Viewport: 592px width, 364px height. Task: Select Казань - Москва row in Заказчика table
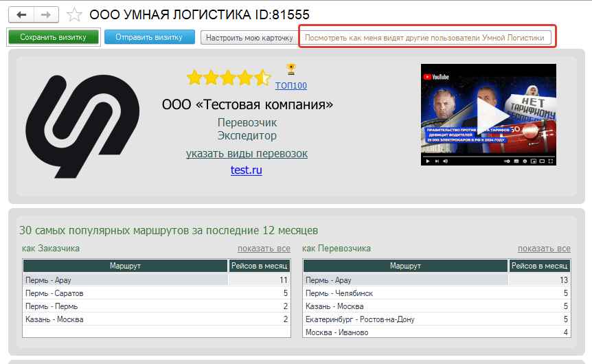pyautogui.click(x=157, y=319)
